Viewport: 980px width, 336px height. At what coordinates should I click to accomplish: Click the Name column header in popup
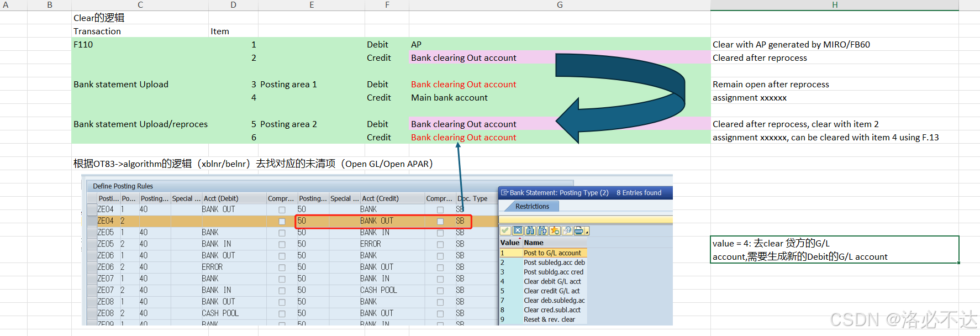pyautogui.click(x=554, y=243)
